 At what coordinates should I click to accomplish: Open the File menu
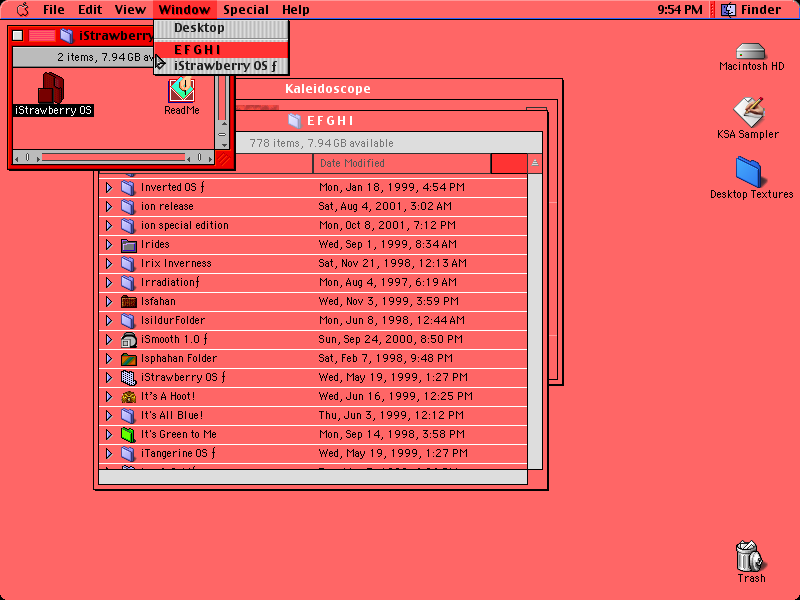(x=54, y=10)
